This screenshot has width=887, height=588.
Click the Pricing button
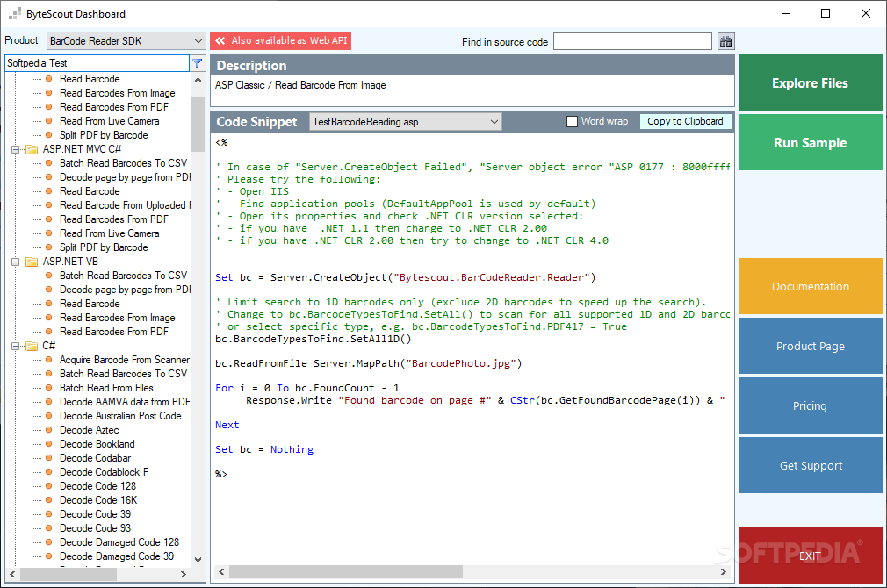tap(810, 405)
